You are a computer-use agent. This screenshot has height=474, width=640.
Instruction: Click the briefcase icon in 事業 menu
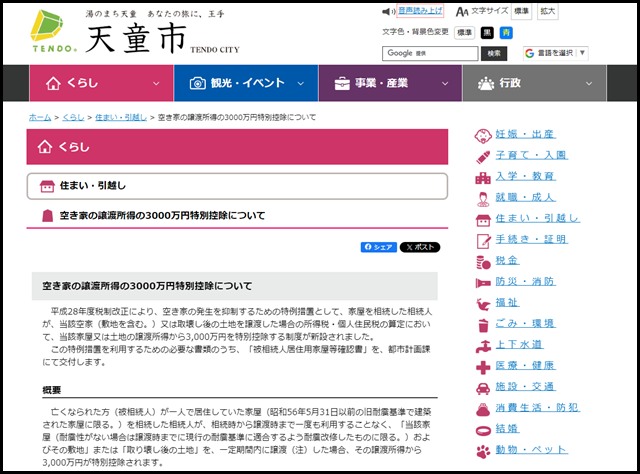click(x=342, y=83)
